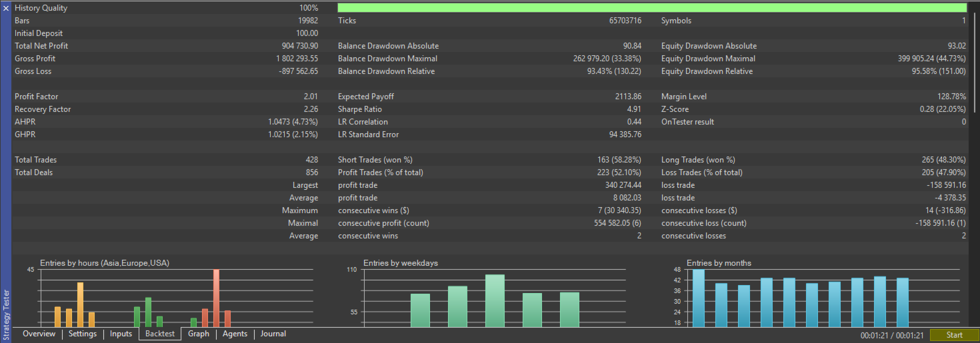
Task: Go to the Inputs tab
Action: click(121, 334)
